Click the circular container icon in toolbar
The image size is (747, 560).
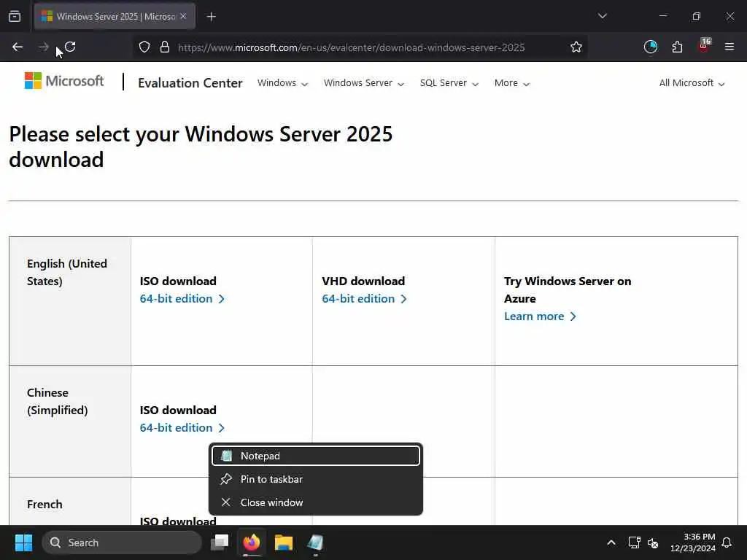650,47
